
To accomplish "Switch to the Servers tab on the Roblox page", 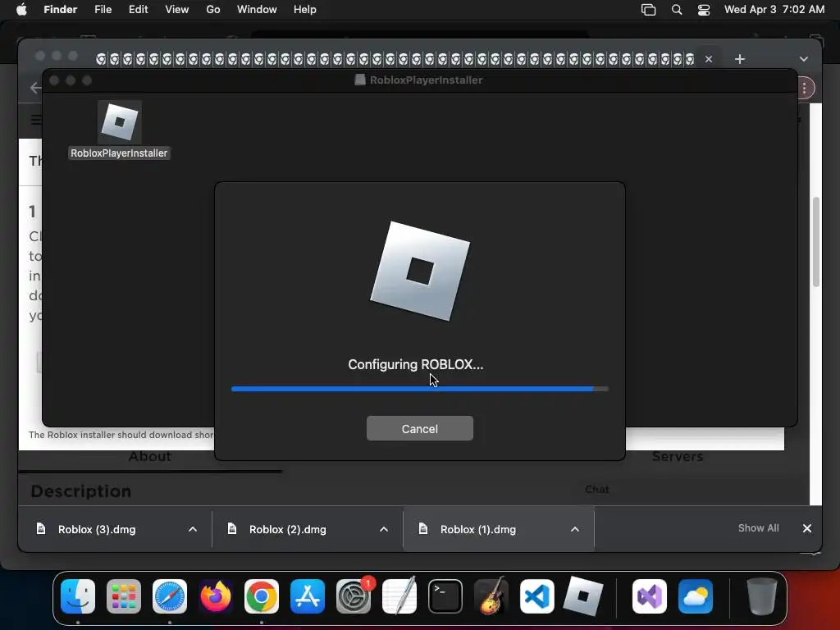I will point(677,456).
